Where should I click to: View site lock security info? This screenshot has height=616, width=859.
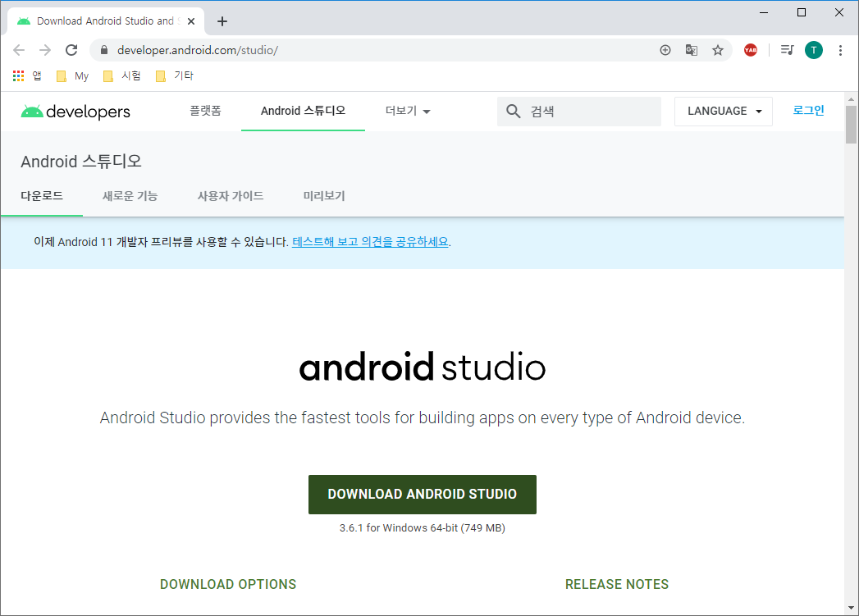pos(104,50)
